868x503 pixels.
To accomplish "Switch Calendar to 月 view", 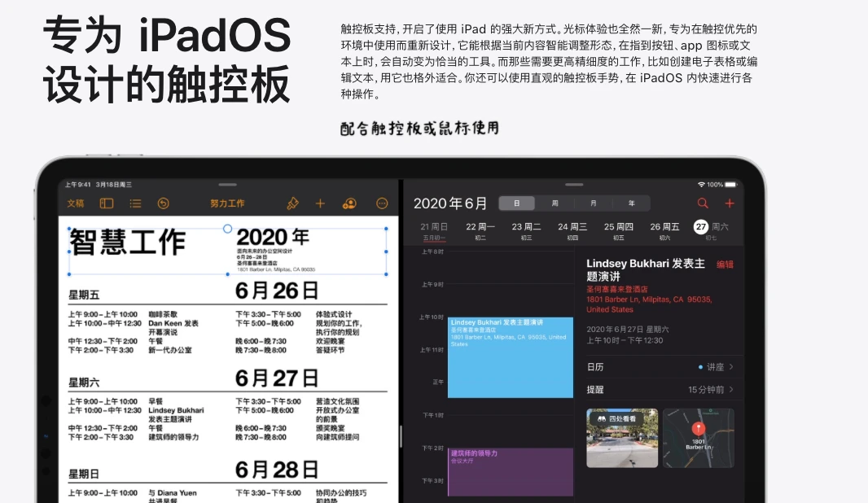I will pos(593,203).
